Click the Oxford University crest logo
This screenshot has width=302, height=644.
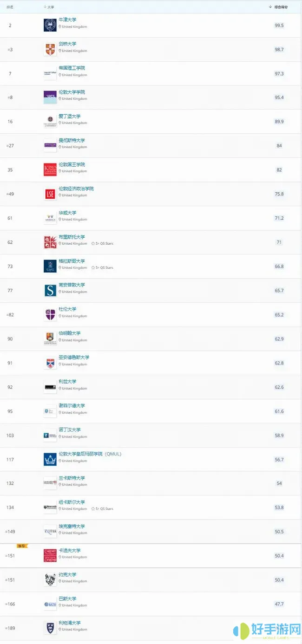point(50,24)
